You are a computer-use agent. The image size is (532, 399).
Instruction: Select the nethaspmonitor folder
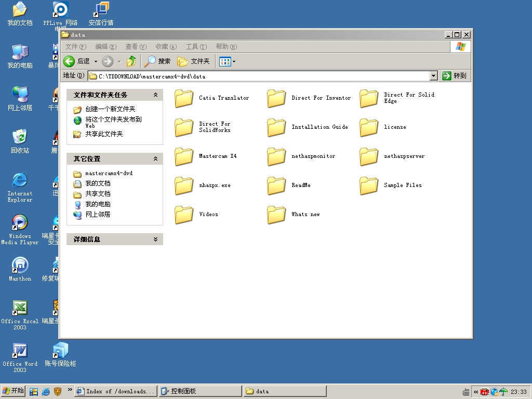tap(301, 156)
